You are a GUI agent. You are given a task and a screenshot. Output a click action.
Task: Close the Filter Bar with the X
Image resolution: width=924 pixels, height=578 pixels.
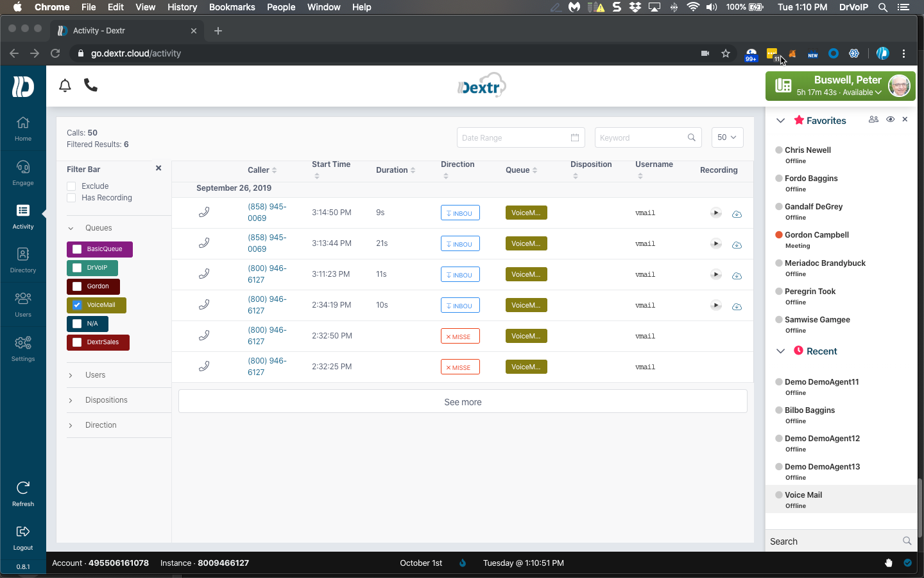(158, 168)
